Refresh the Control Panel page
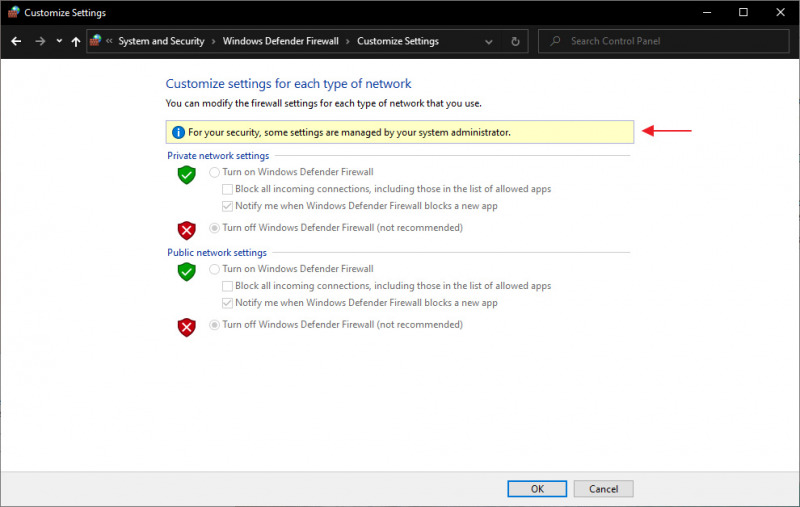The image size is (800, 507). (x=515, y=41)
